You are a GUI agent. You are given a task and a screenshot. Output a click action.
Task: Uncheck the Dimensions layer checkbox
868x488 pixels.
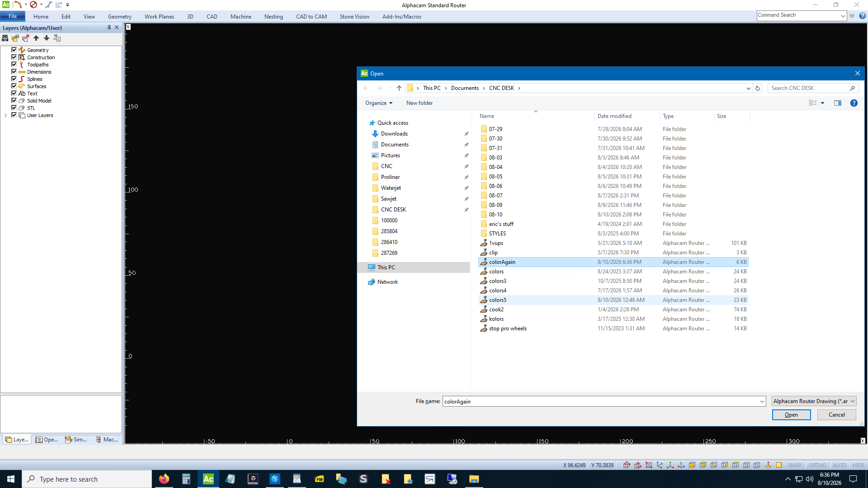tap(14, 72)
